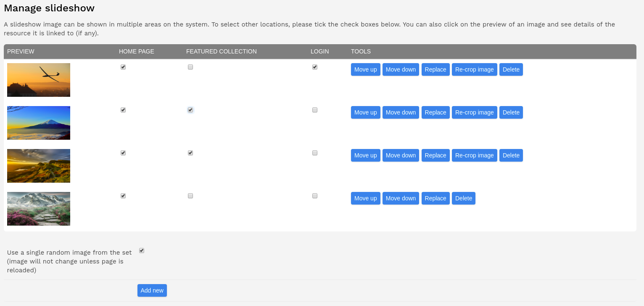
Task: Uncheck Featured Collection for Mount Fuji image
Action: click(190, 110)
